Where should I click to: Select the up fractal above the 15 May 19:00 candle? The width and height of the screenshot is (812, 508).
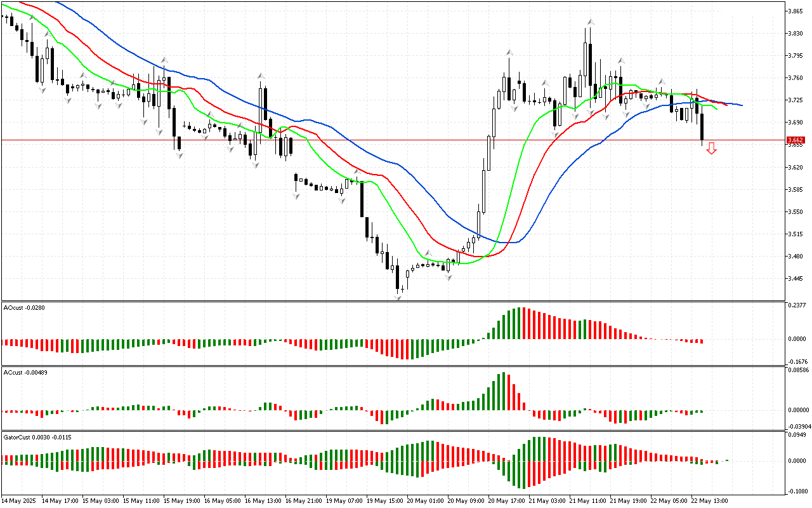click(164, 60)
